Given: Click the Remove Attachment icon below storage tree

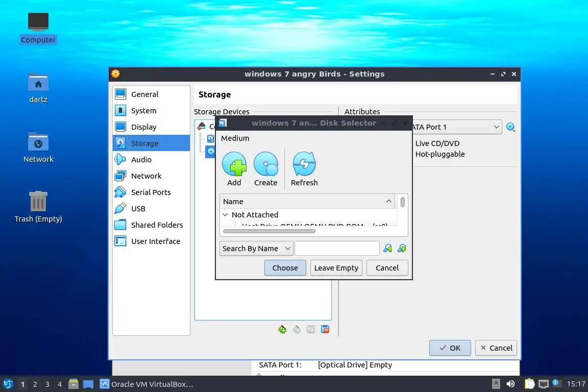Looking at the screenshot, I should point(325,329).
